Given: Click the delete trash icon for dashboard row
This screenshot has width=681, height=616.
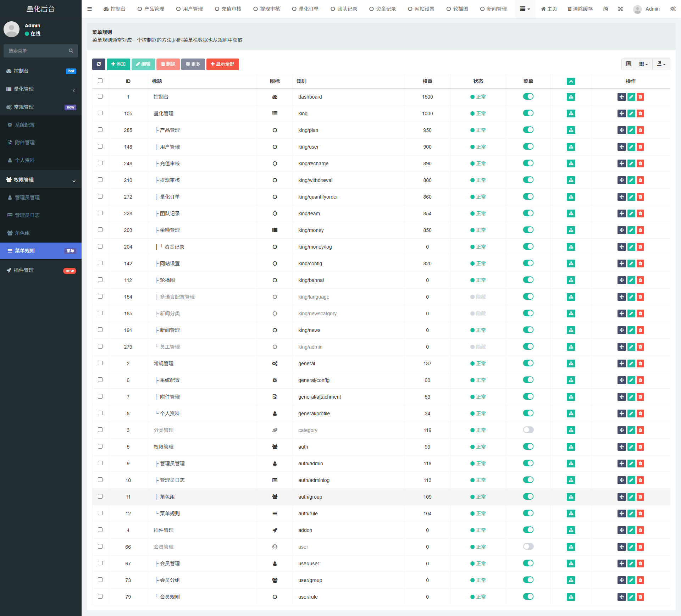Looking at the screenshot, I should coord(640,97).
